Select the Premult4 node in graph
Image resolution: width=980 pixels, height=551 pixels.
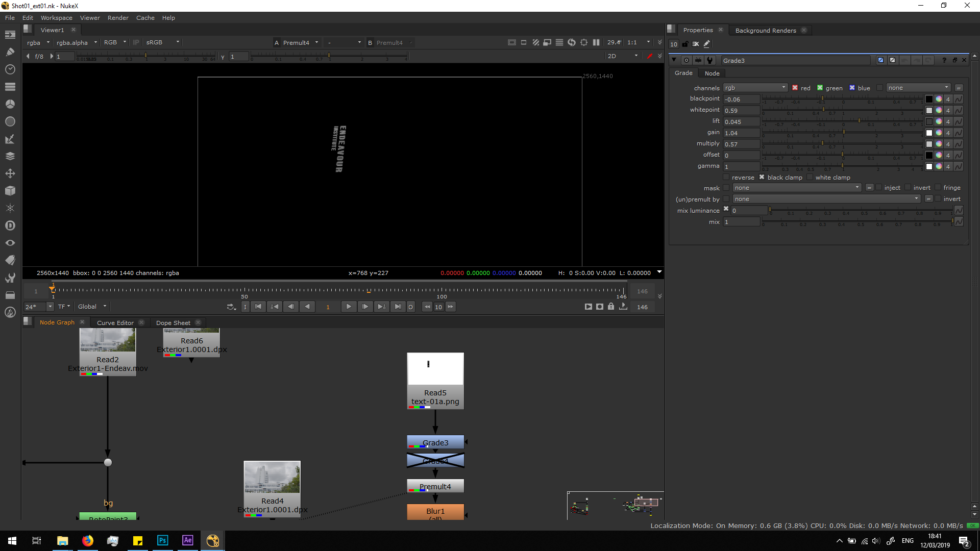(435, 487)
